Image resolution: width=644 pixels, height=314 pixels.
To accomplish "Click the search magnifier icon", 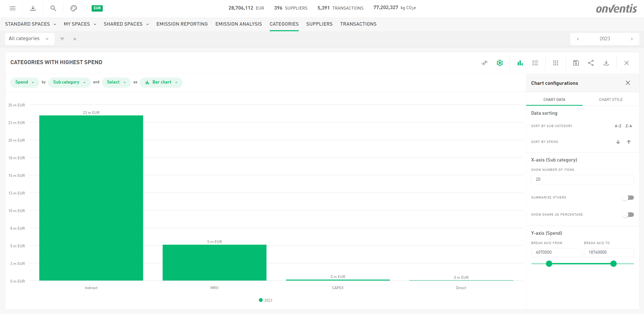I will pos(53,8).
